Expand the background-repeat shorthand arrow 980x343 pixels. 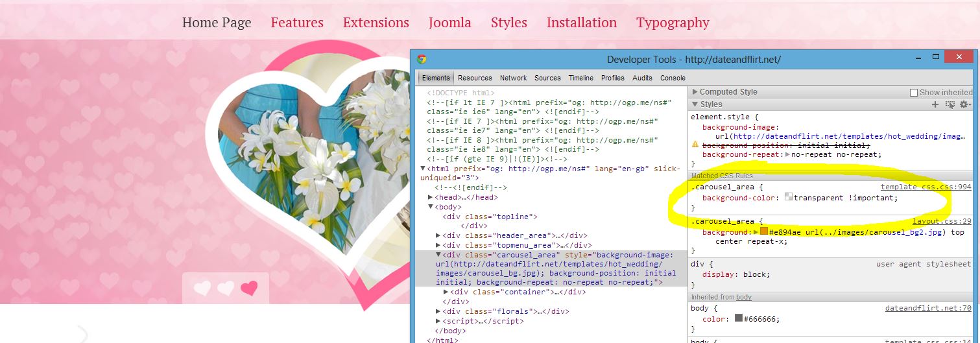point(787,154)
